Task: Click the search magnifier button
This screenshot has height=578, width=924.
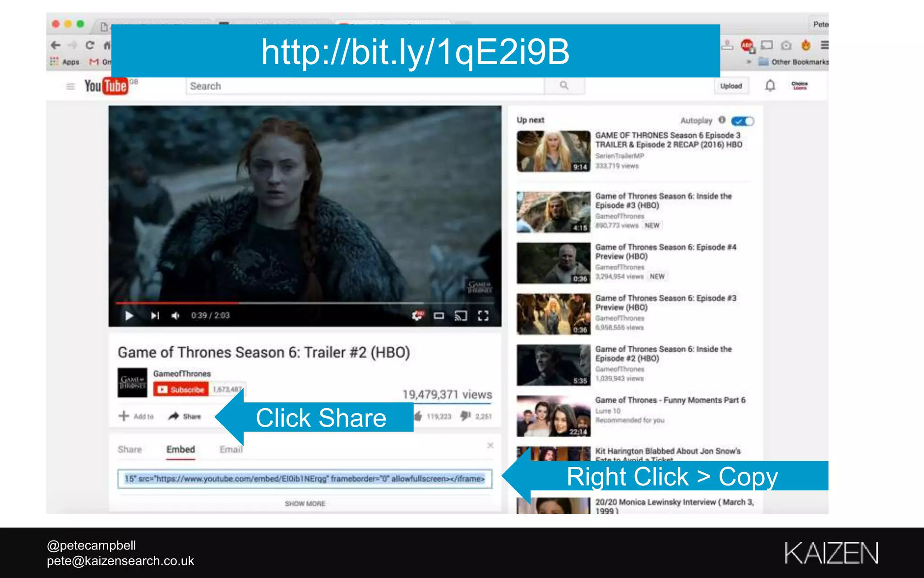Action: coord(564,85)
